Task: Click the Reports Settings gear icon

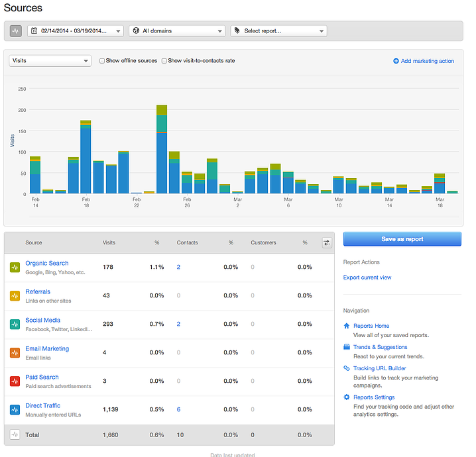Action: (346, 397)
